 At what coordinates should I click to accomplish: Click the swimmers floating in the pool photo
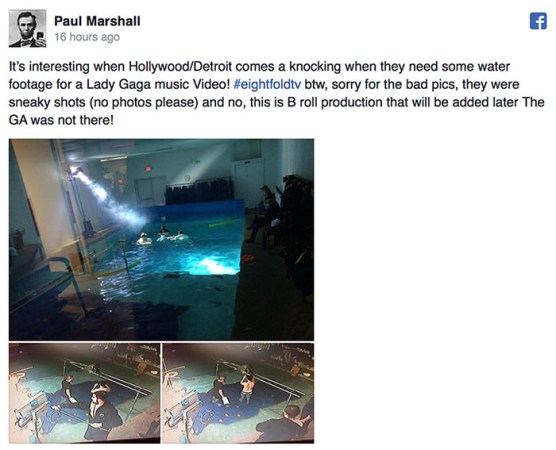[x=161, y=236]
